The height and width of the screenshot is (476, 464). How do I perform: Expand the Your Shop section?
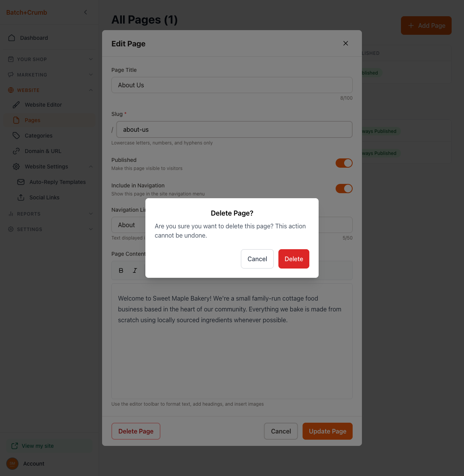point(50,59)
